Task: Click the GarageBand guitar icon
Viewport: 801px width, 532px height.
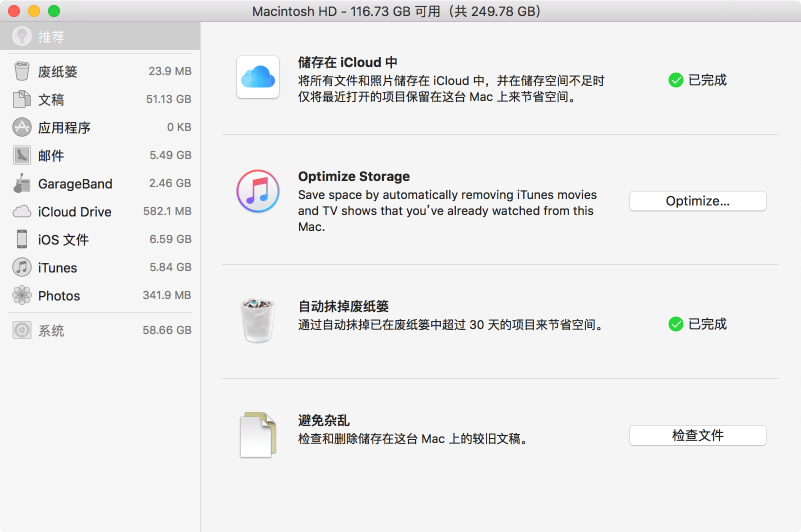Action: click(x=21, y=183)
